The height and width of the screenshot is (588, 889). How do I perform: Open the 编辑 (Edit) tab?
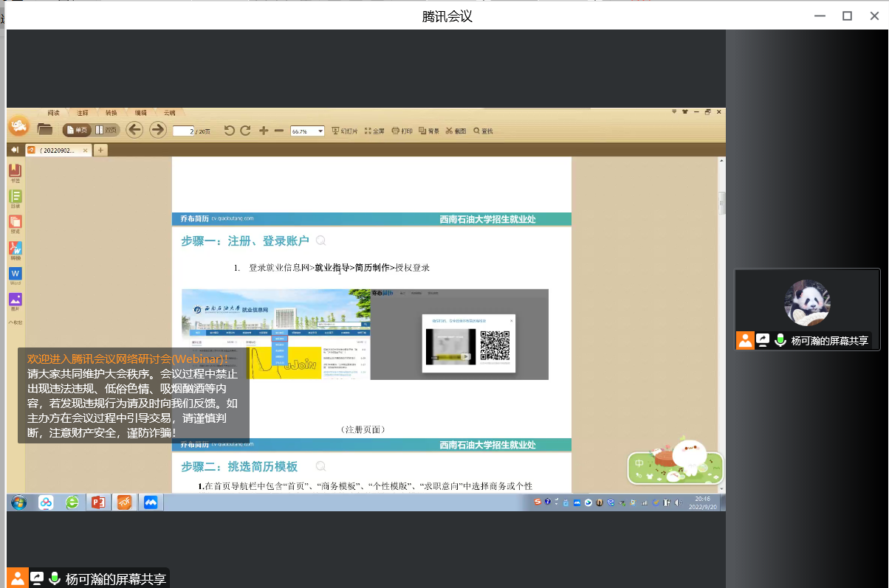[140, 113]
